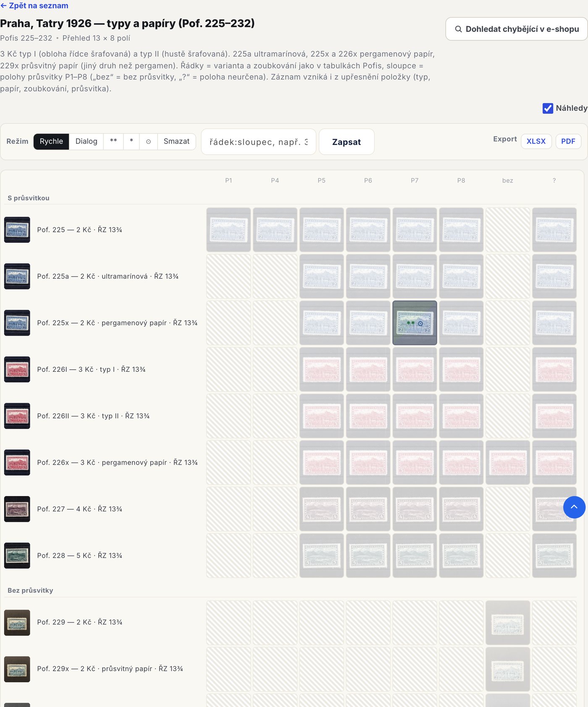The width and height of the screenshot is (588, 707).
Task: Uncheck the Náhledy checkbox
Action: point(548,108)
